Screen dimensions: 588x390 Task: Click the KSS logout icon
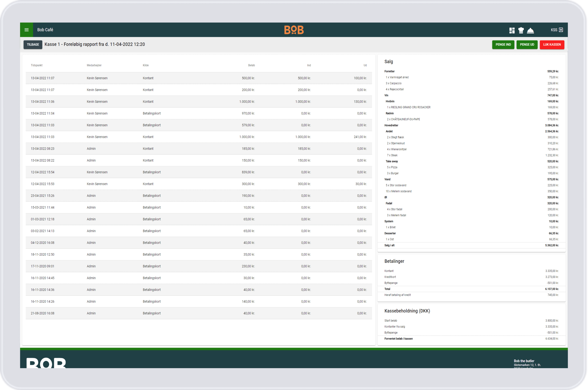pos(561,30)
